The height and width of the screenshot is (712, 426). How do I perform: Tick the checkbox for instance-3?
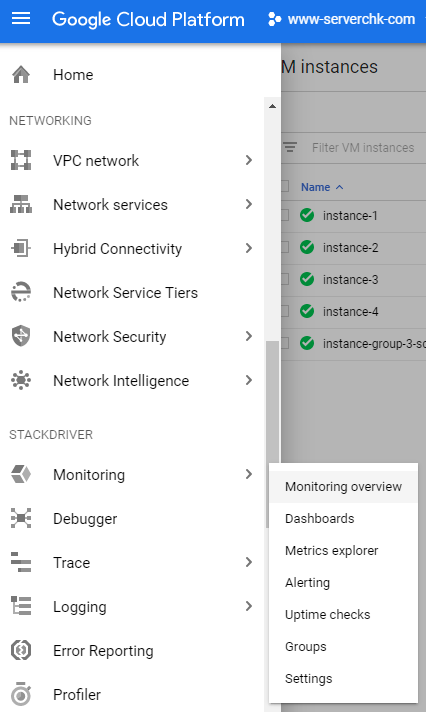pyautogui.click(x=285, y=279)
